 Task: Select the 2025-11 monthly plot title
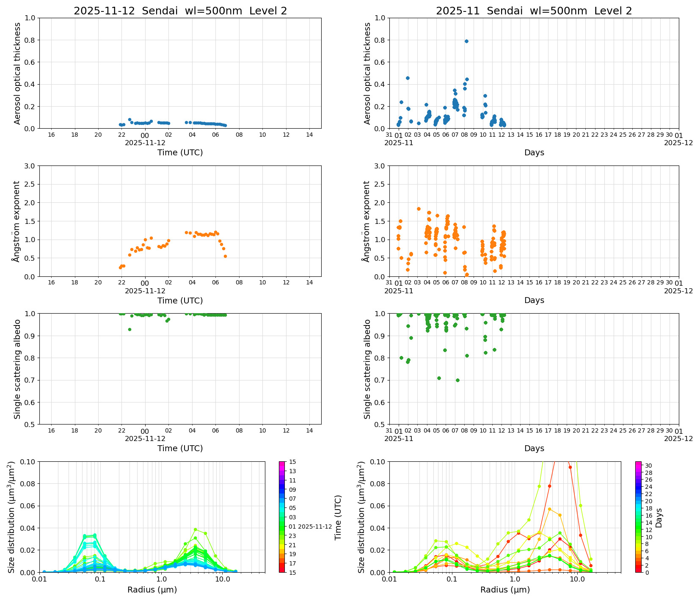tap(533, 12)
